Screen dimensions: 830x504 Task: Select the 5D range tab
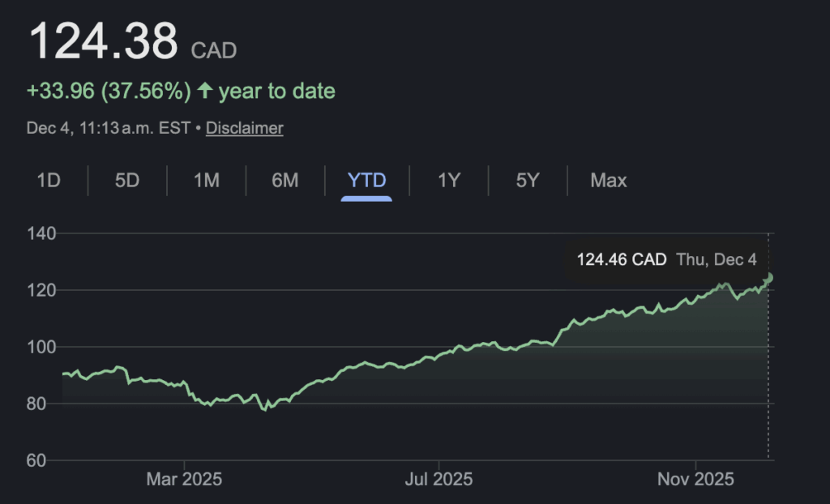[127, 180]
